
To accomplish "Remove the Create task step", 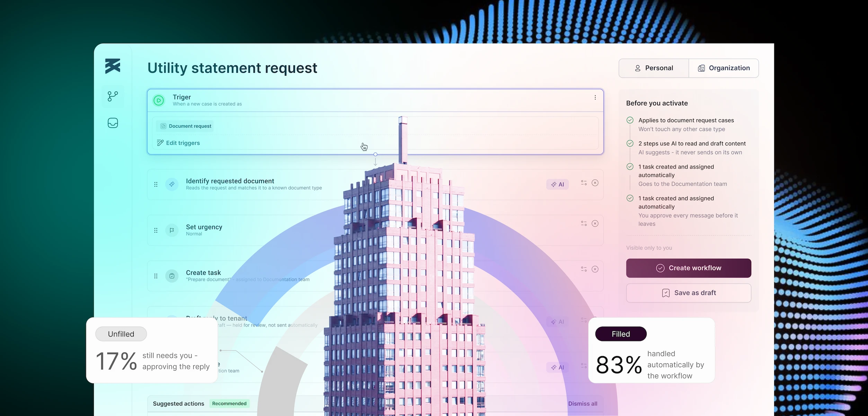I will click(x=595, y=269).
